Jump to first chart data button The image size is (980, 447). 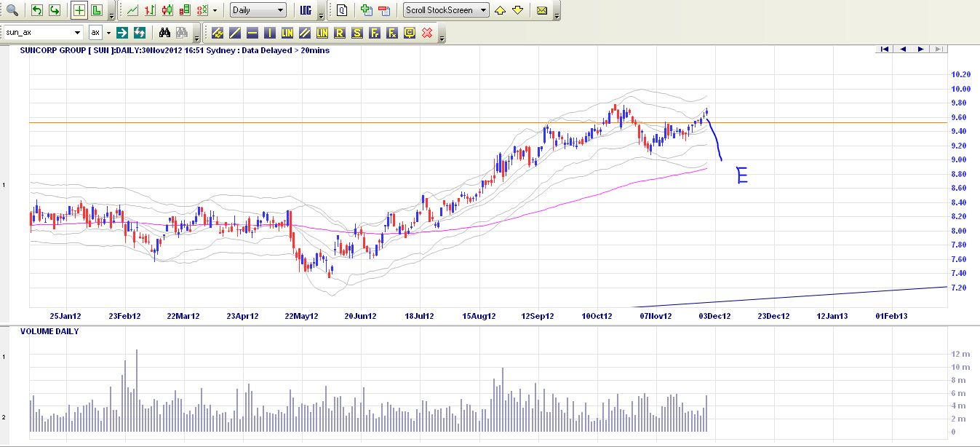point(884,50)
